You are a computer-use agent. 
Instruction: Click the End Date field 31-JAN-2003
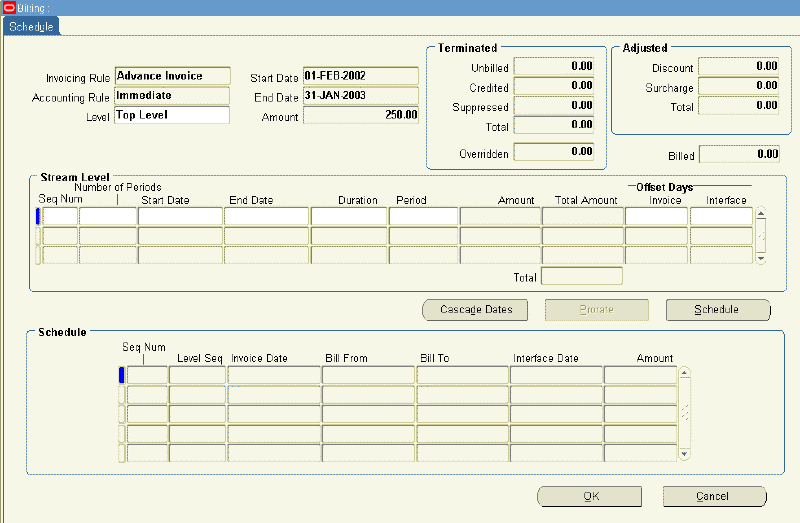coord(361,95)
